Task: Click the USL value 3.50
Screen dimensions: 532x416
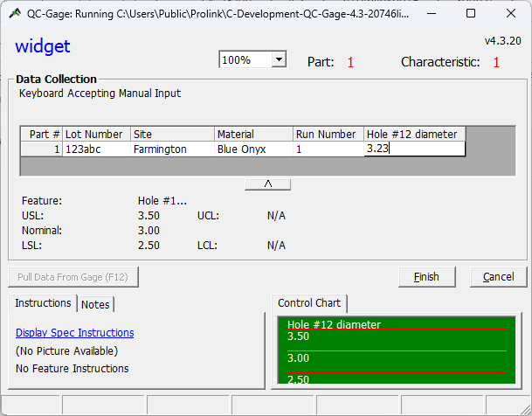Action: point(149,216)
